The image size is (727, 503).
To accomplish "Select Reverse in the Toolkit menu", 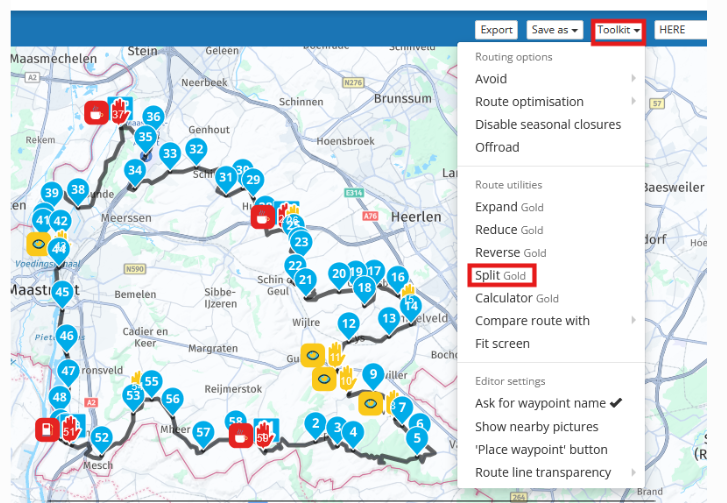I will pyautogui.click(x=511, y=252).
